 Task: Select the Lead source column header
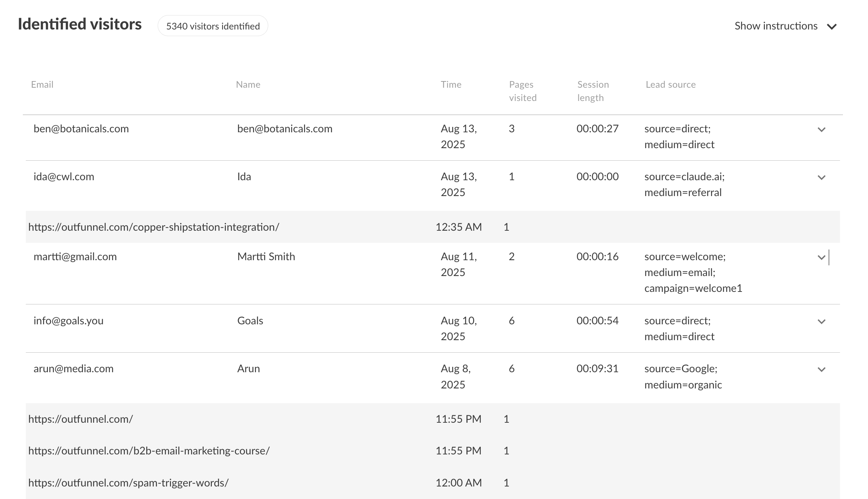pos(671,84)
